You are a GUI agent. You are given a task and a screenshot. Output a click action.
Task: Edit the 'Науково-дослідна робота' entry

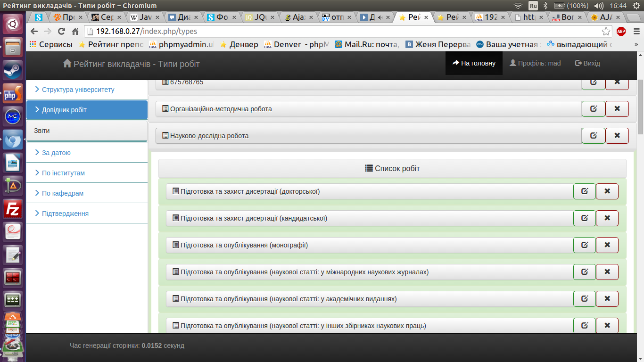pos(594,136)
